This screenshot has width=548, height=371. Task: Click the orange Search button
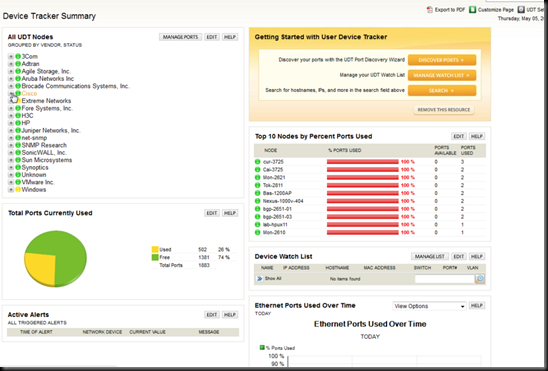coord(442,90)
